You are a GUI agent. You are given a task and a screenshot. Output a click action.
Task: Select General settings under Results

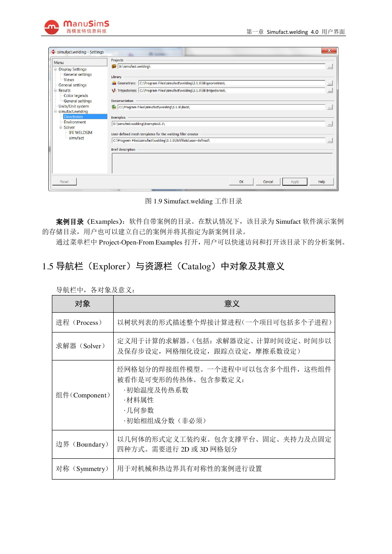[78, 101]
